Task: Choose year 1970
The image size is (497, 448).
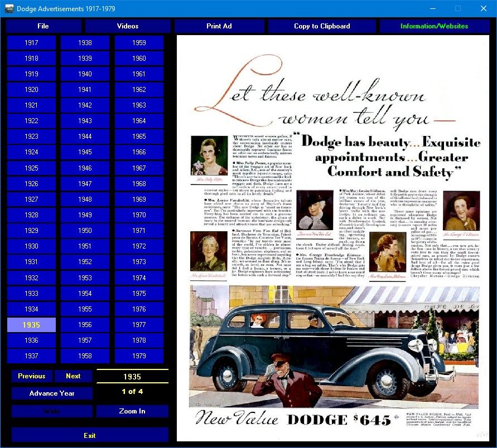Action: pos(139,215)
